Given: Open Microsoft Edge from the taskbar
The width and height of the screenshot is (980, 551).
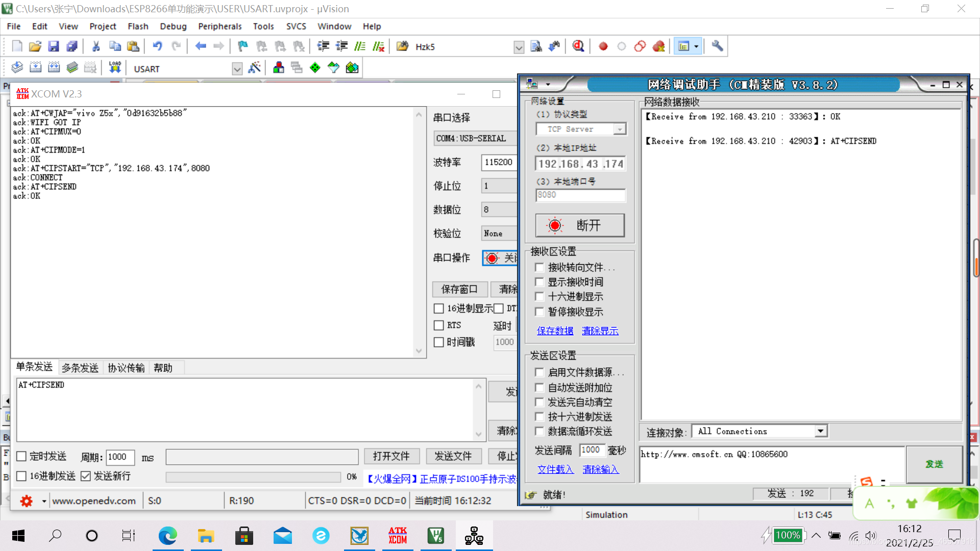Looking at the screenshot, I should (x=167, y=536).
